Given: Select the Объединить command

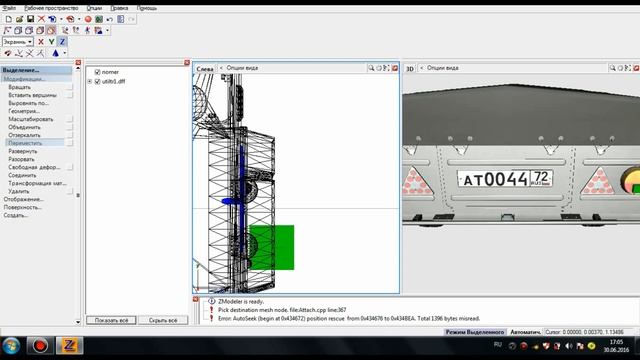Looking at the screenshot, I should 24,127.
